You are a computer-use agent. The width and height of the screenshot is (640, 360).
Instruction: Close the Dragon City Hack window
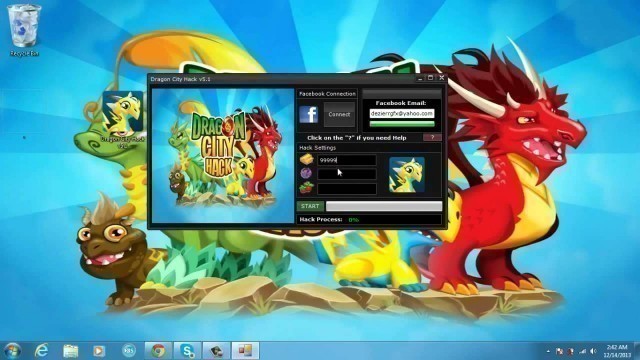tap(441, 78)
